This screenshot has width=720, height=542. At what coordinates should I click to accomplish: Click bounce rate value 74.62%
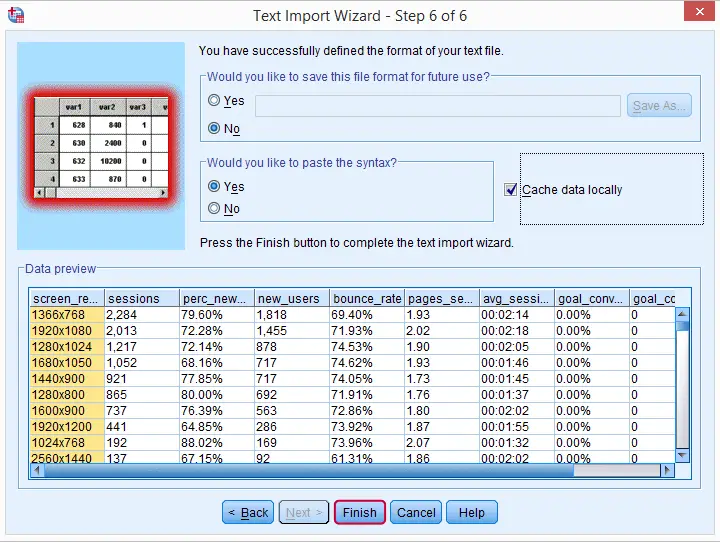[367, 363]
